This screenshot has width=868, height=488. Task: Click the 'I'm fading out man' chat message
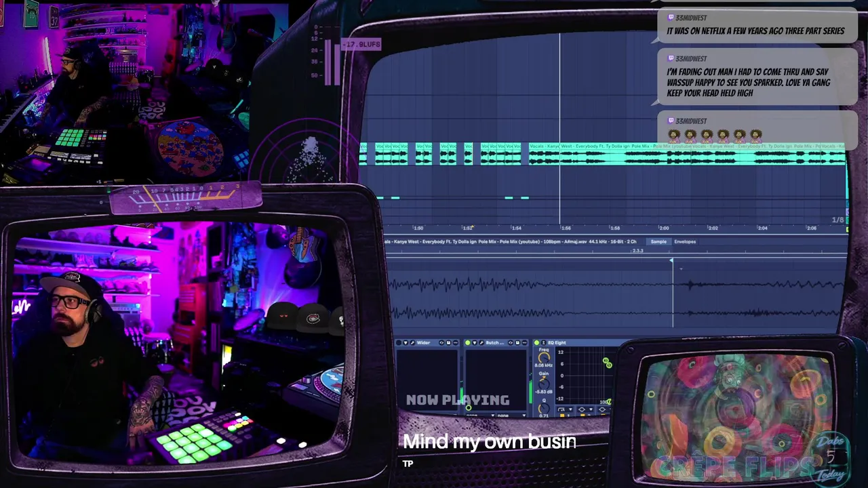point(756,77)
